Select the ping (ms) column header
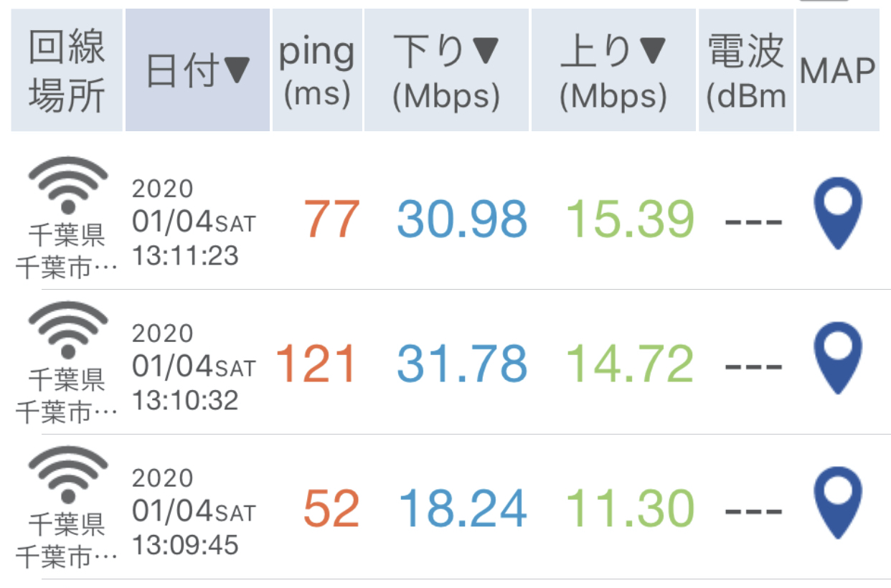The height and width of the screenshot is (588, 891). (x=317, y=70)
